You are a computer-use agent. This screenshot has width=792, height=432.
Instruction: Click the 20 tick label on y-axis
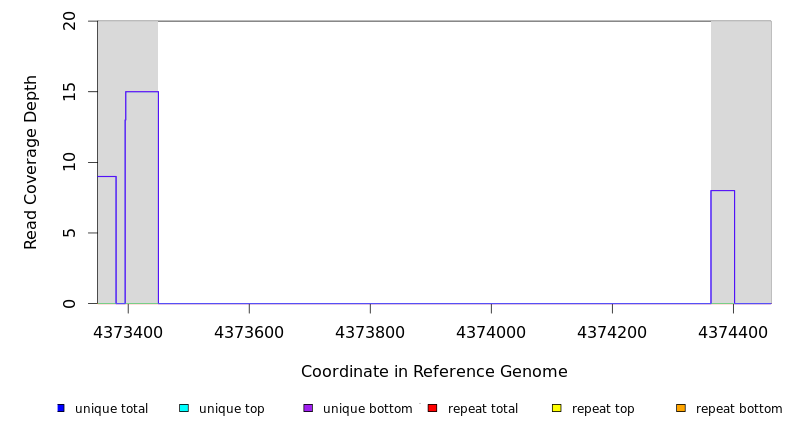point(70,21)
